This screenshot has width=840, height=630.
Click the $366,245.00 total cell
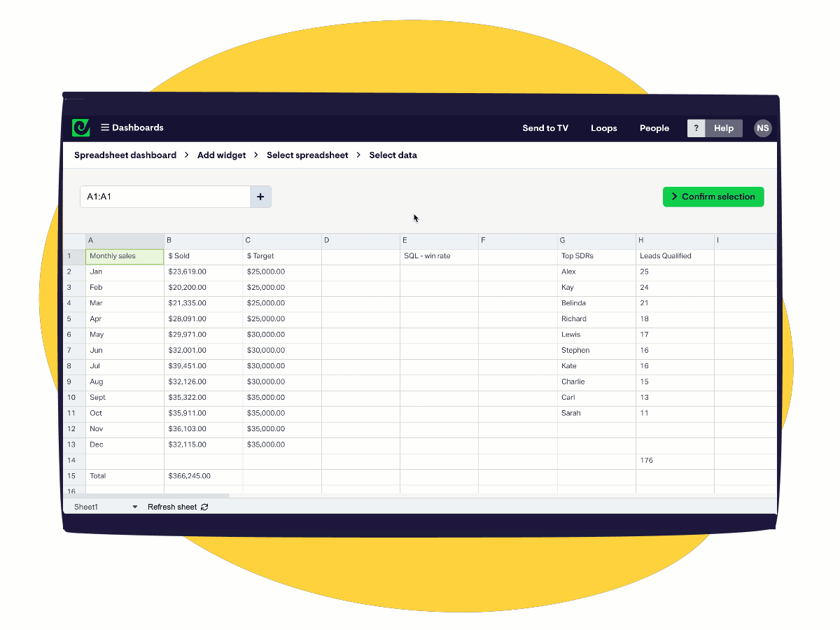pos(203,476)
